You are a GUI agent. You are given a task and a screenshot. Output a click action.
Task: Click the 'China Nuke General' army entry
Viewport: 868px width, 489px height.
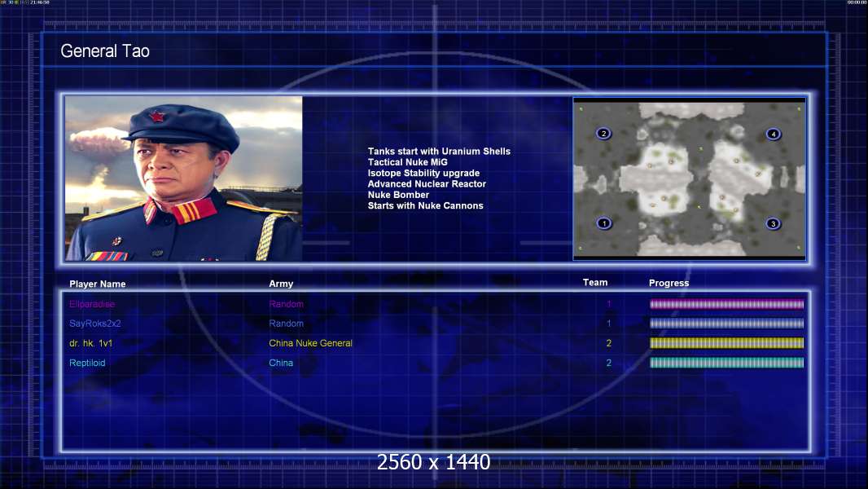pyautogui.click(x=310, y=343)
